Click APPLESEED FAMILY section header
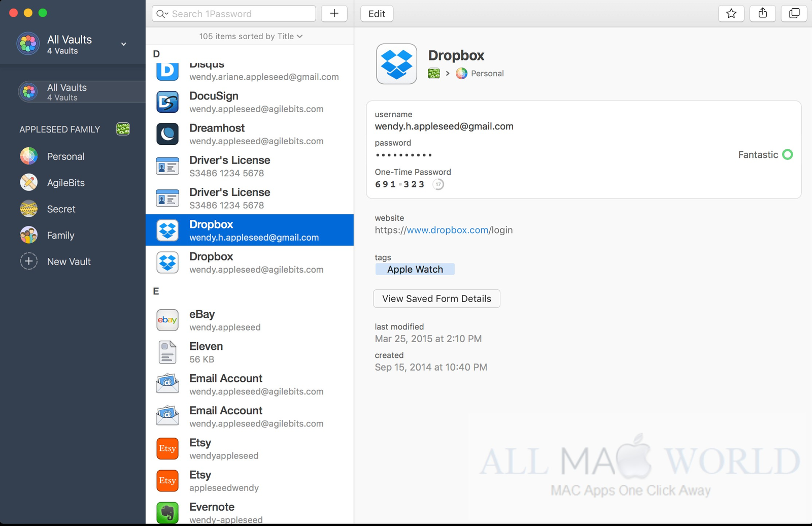812x526 pixels. coord(60,129)
